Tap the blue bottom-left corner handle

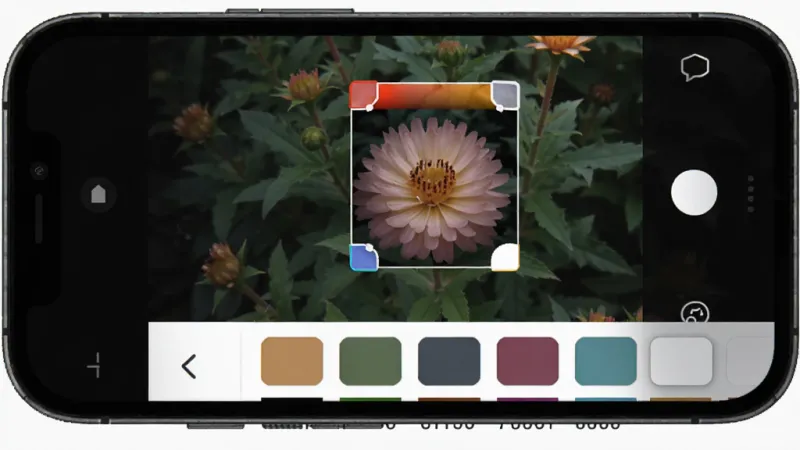[364, 258]
